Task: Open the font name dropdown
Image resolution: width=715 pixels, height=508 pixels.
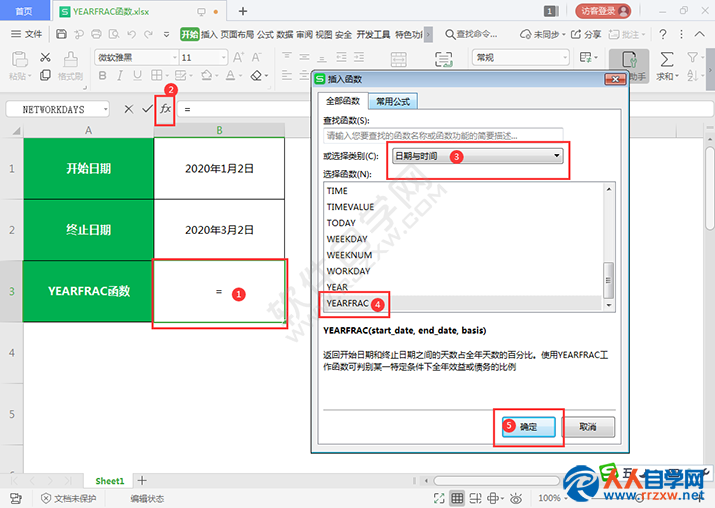Action: pos(175,57)
